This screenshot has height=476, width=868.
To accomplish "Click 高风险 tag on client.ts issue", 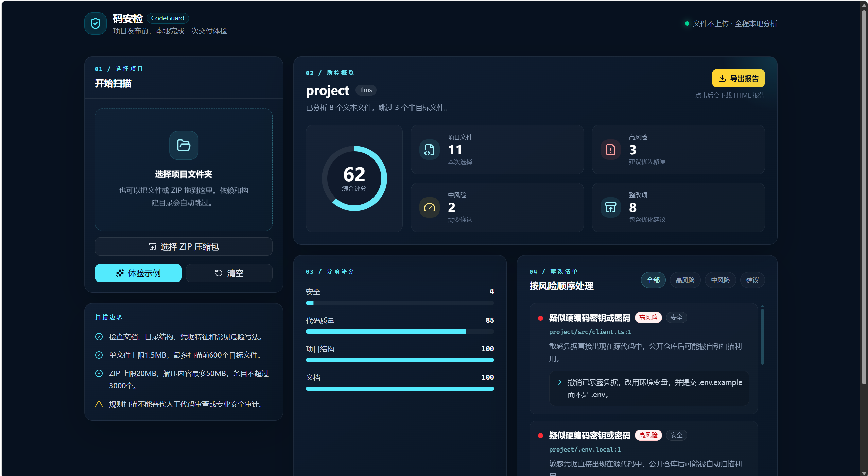I will [x=648, y=317].
